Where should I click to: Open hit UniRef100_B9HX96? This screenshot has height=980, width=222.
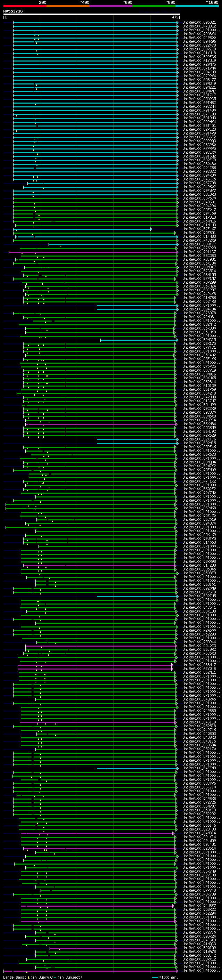pos(199,41)
